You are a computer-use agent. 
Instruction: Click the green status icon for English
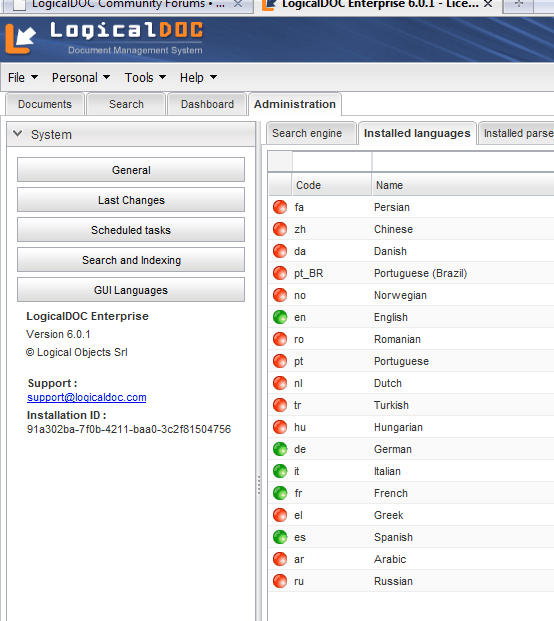point(280,317)
